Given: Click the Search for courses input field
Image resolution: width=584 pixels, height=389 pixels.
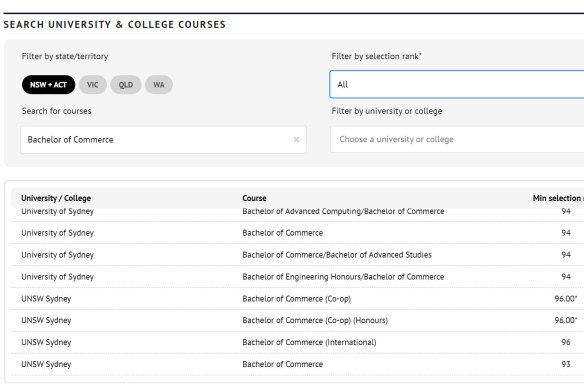Looking at the screenshot, I should point(164,139).
